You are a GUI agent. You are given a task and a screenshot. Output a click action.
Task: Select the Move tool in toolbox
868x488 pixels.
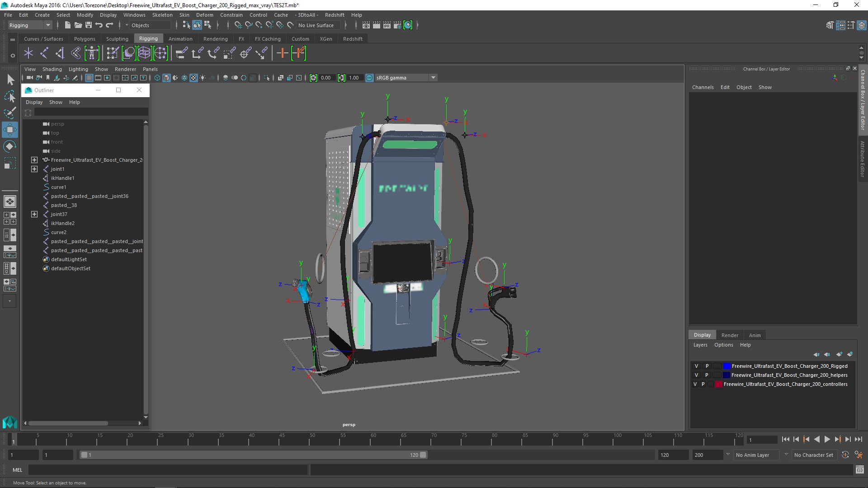click(10, 130)
